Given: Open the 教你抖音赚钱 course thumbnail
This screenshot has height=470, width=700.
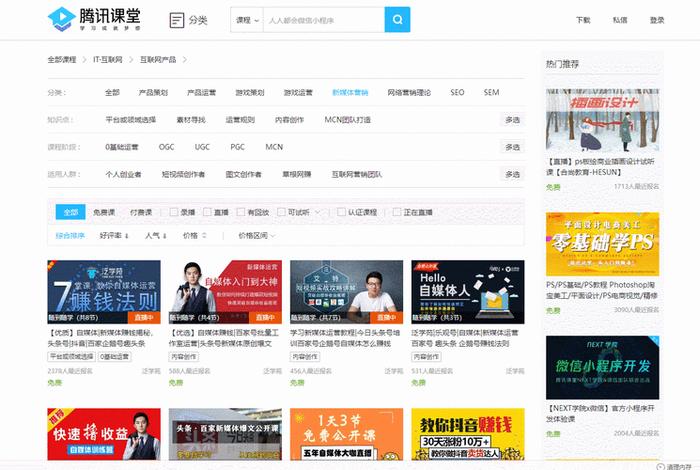Looking at the screenshot, I should coord(468,434).
